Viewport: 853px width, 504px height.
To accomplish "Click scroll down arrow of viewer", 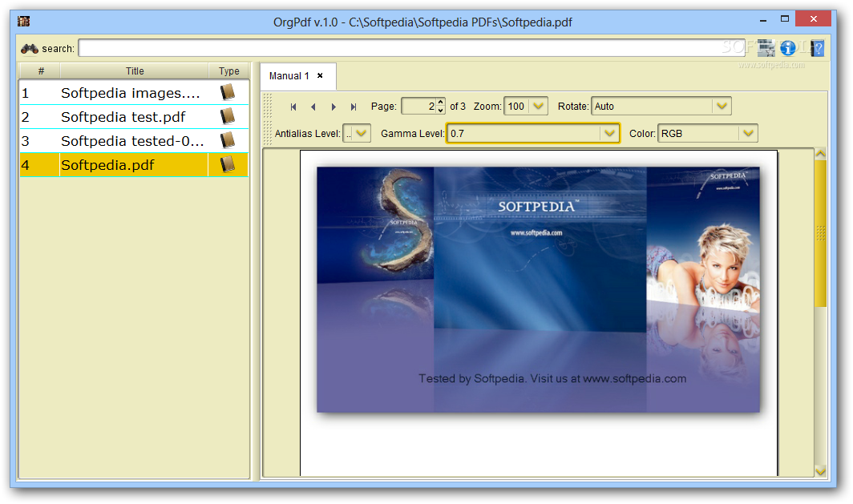I will (820, 471).
